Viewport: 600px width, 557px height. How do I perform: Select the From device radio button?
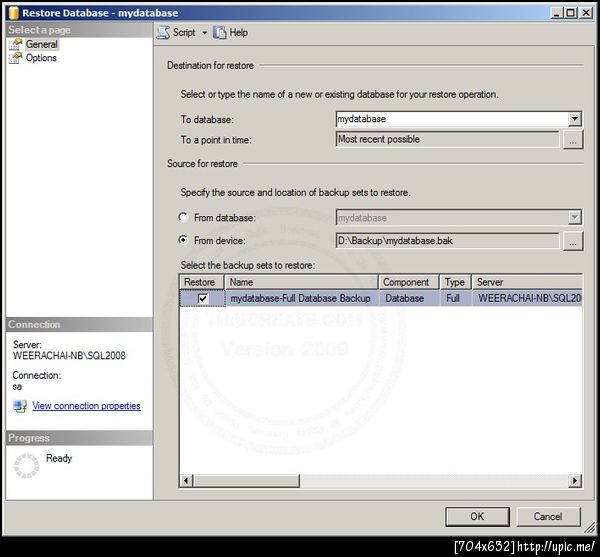pyautogui.click(x=183, y=240)
